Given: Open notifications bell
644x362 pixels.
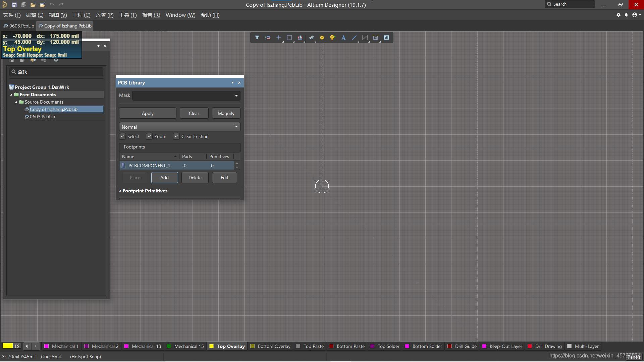Looking at the screenshot, I should [626, 15].
